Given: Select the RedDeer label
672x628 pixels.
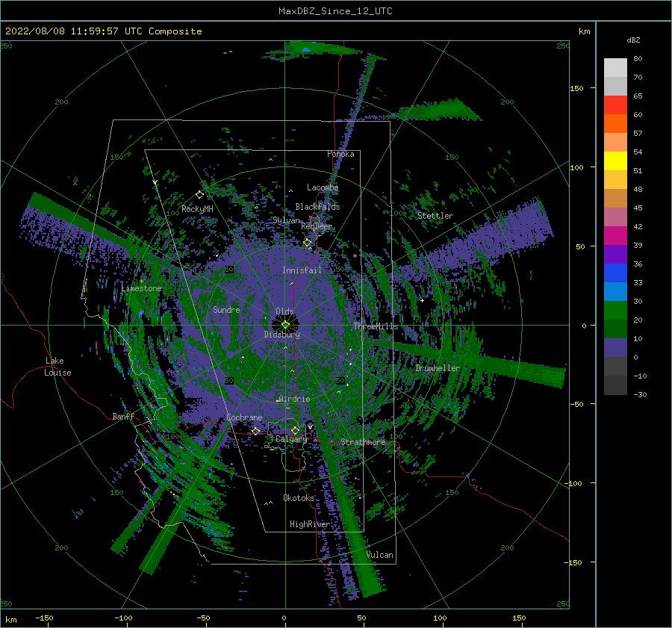Looking at the screenshot, I should point(317,226).
